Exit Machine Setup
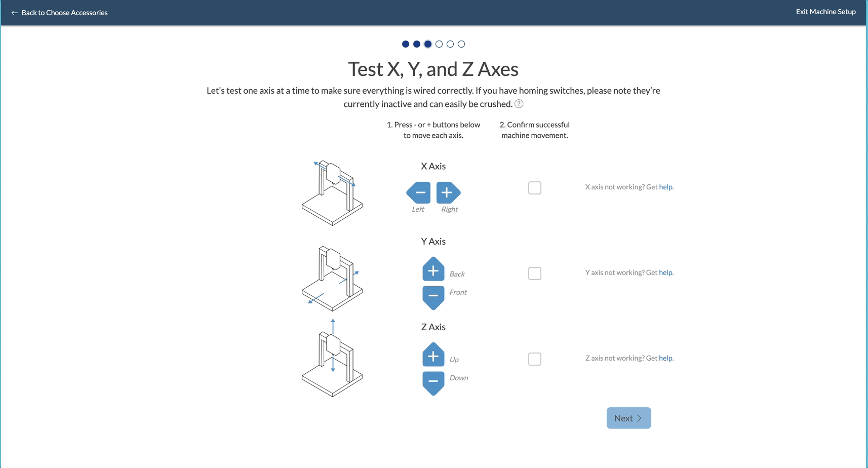 tap(826, 12)
